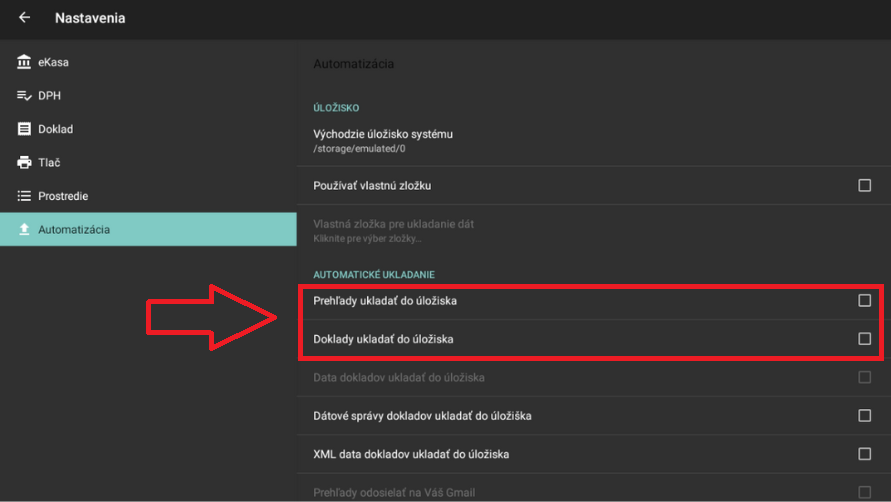Click the Prostredie list icon
The width and height of the screenshot is (891, 502).
pos(24,196)
